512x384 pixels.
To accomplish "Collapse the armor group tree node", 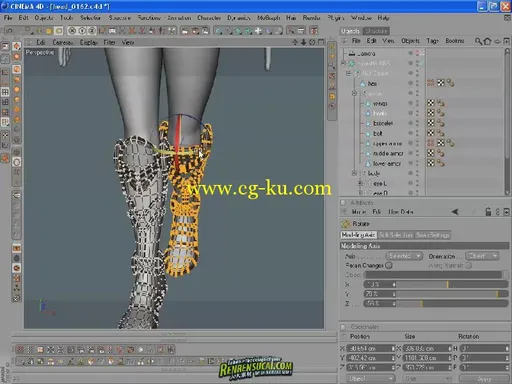I will coord(354,93).
